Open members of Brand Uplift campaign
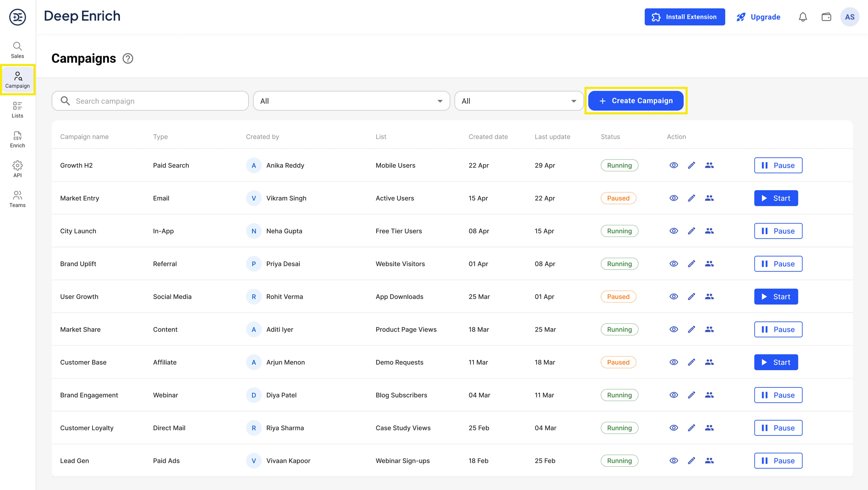This screenshot has width=868, height=490. click(x=709, y=264)
